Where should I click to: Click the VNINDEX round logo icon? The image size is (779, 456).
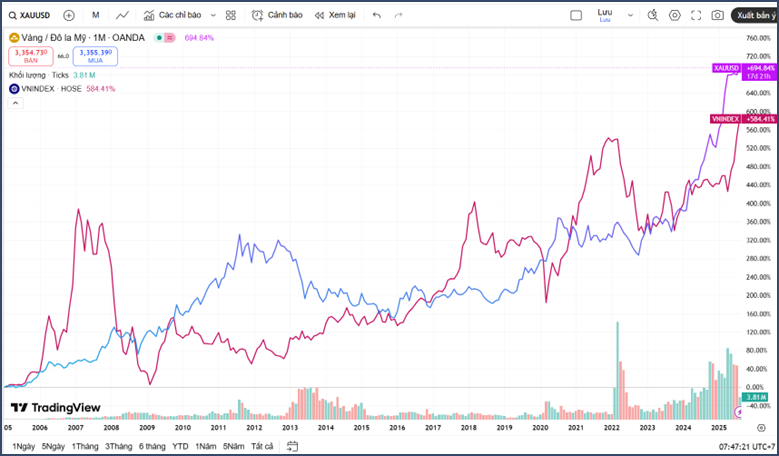pyautogui.click(x=14, y=89)
